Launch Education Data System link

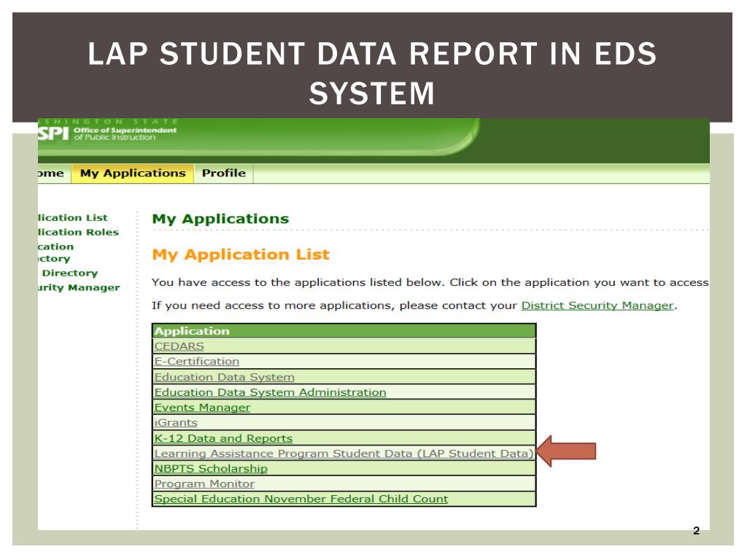click(x=224, y=377)
